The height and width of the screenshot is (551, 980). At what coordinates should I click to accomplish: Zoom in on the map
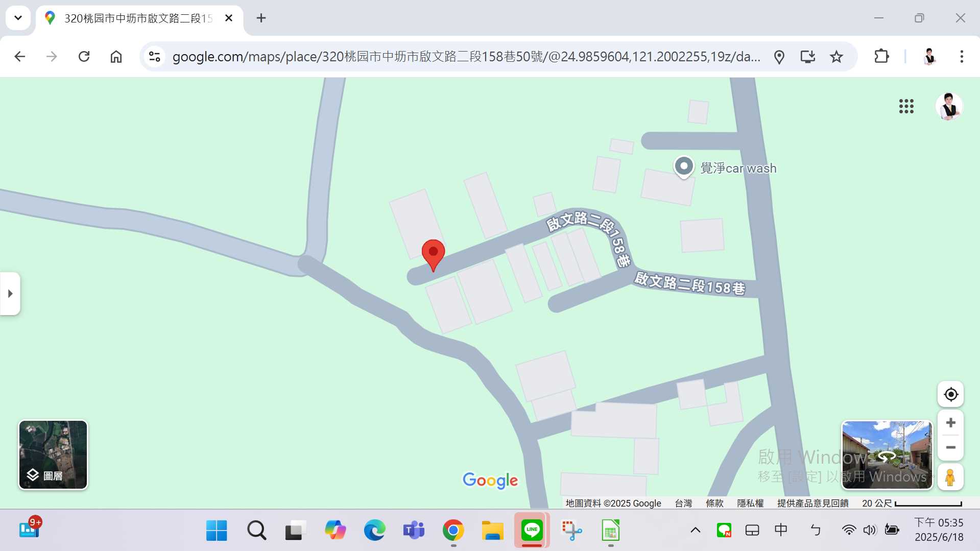pos(950,422)
